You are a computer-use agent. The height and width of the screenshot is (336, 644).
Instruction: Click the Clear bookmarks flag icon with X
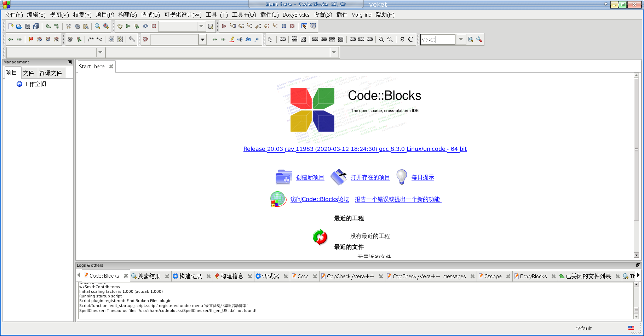(57, 39)
